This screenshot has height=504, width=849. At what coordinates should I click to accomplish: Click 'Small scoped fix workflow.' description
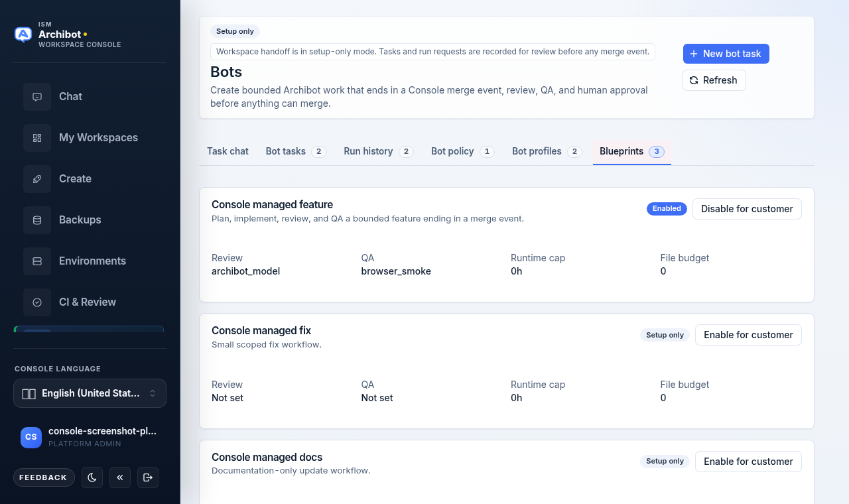(x=267, y=345)
